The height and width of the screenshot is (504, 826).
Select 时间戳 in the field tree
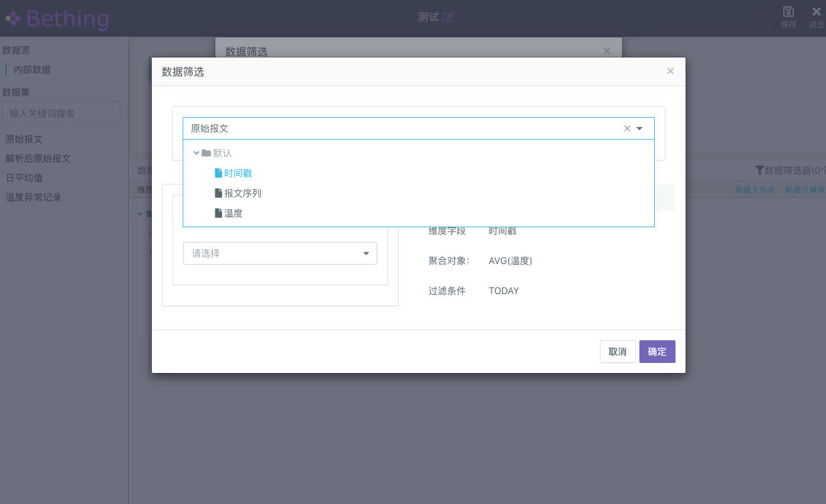coord(238,173)
